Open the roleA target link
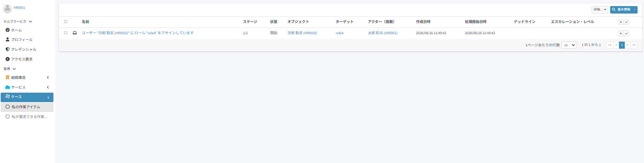 tap(340, 33)
